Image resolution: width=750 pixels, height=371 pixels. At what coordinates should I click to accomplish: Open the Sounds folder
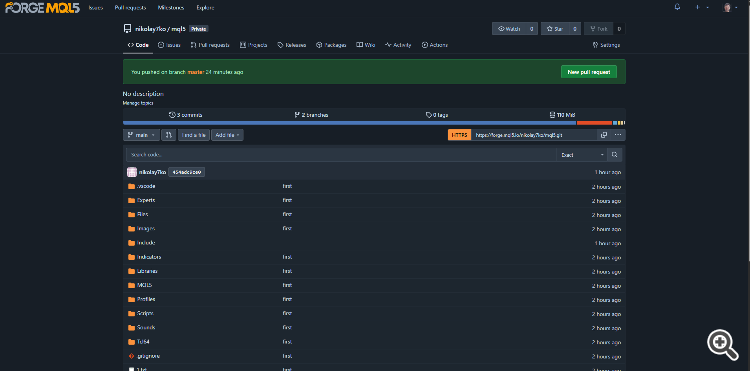pyautogui.click(x=146, y=327)
